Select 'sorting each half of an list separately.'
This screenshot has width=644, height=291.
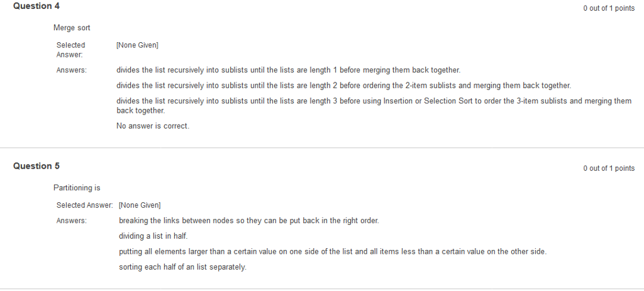pyautogui.click(x=183, y=267)
